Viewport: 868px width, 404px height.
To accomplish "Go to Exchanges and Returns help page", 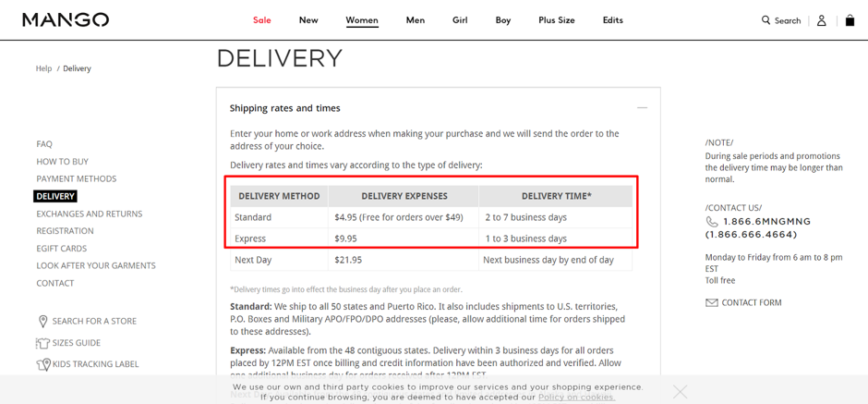I will click(x=90, y=214).
